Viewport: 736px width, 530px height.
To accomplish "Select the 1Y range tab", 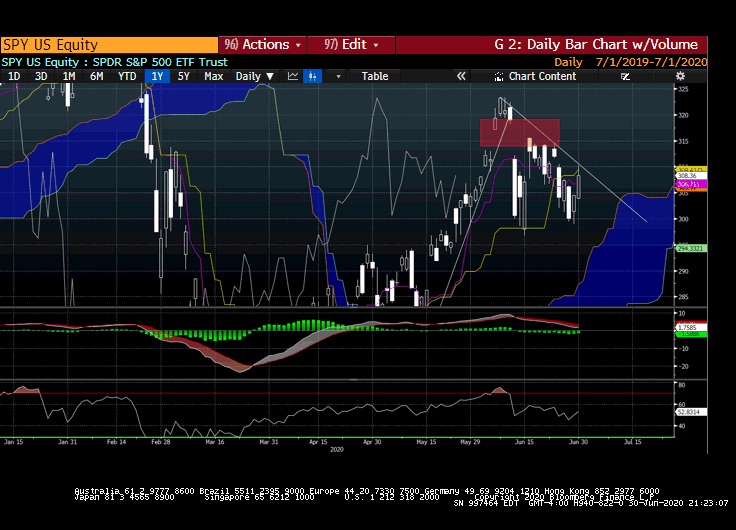I will pos(157,76).
